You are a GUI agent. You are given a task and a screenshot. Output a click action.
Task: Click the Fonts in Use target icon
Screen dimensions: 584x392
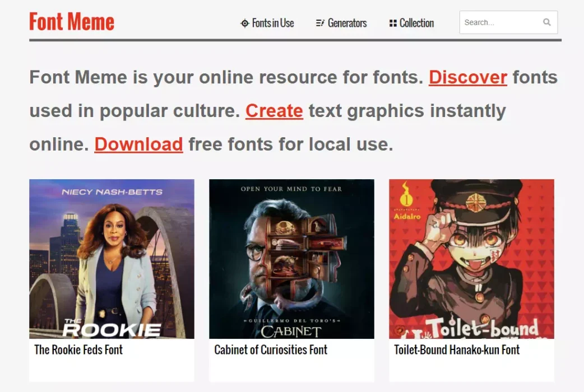pos(245,24)
